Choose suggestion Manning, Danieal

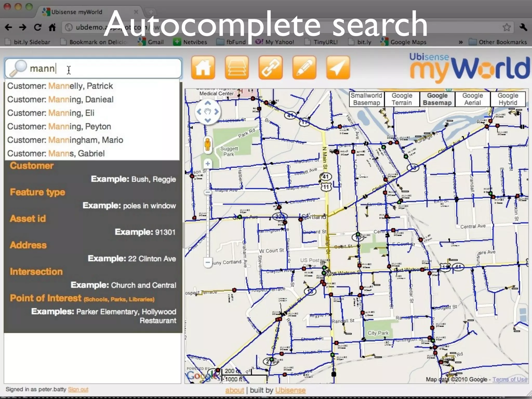[92, 99]
